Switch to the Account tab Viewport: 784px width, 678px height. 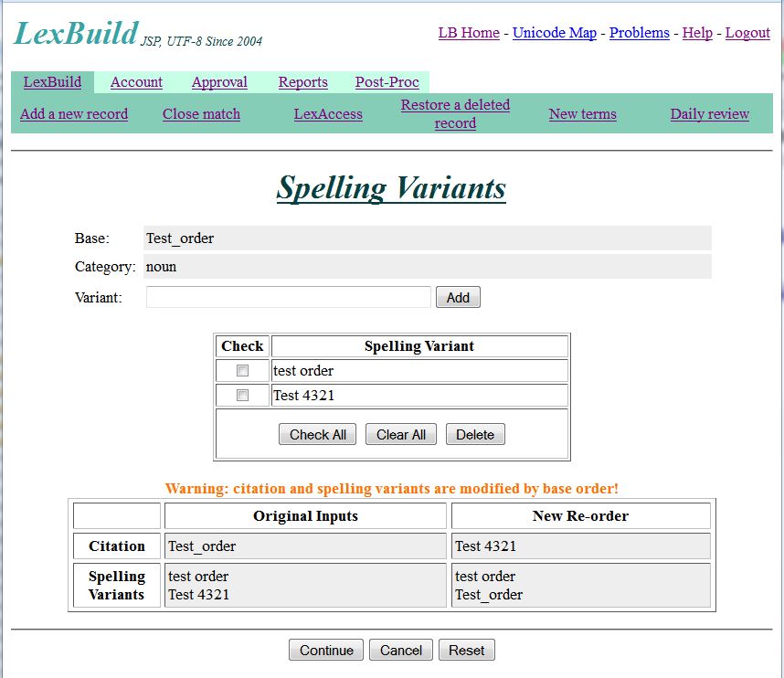(136, 82)
